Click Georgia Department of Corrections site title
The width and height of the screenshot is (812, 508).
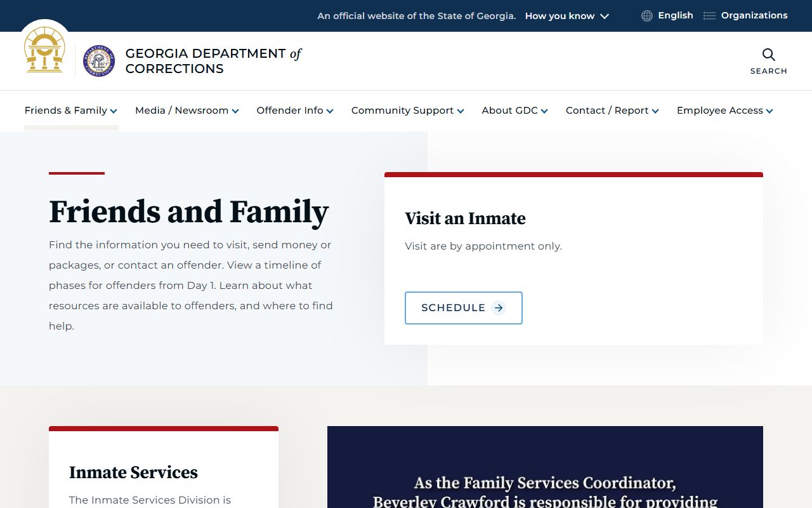tap(213, 61)
